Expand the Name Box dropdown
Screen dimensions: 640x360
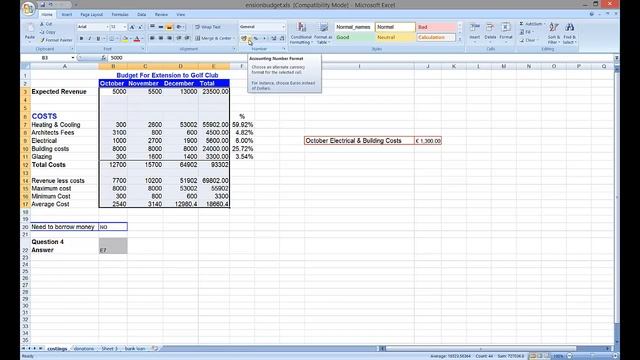pyautogui.click(x=73, y=58)
